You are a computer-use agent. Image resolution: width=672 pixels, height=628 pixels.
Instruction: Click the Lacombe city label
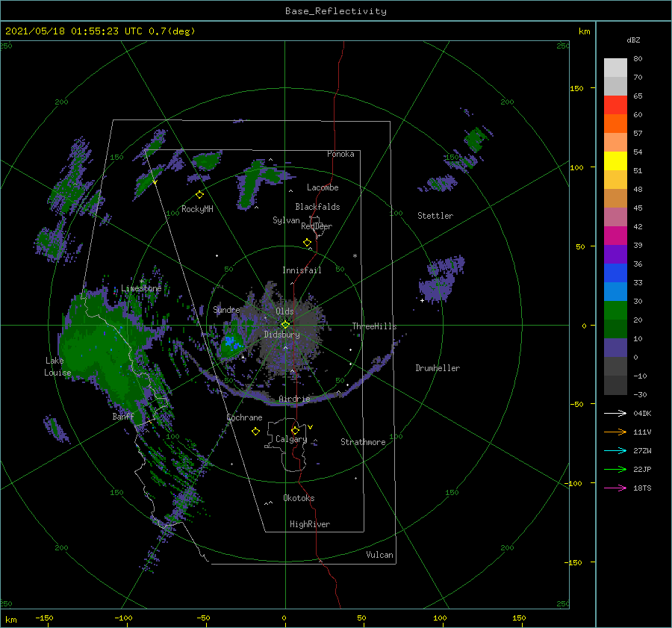323,187
